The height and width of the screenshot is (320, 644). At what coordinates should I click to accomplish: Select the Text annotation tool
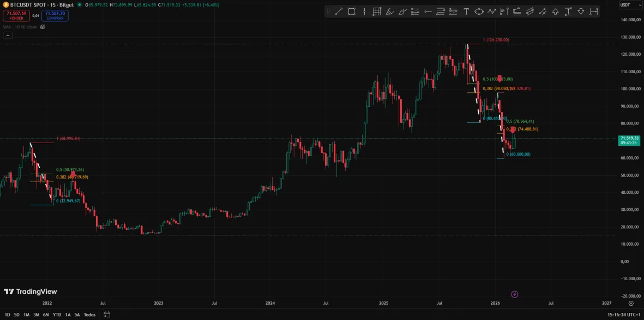pyautogui.click(x=466, y=11)
